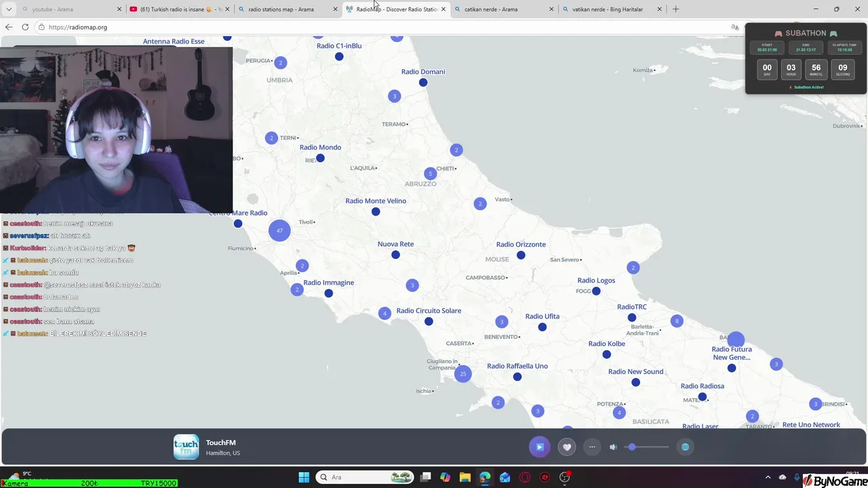Viewport: 868px width, 488px height.
Task: Select the RadioTRC station marker
Action: point(632,317)
